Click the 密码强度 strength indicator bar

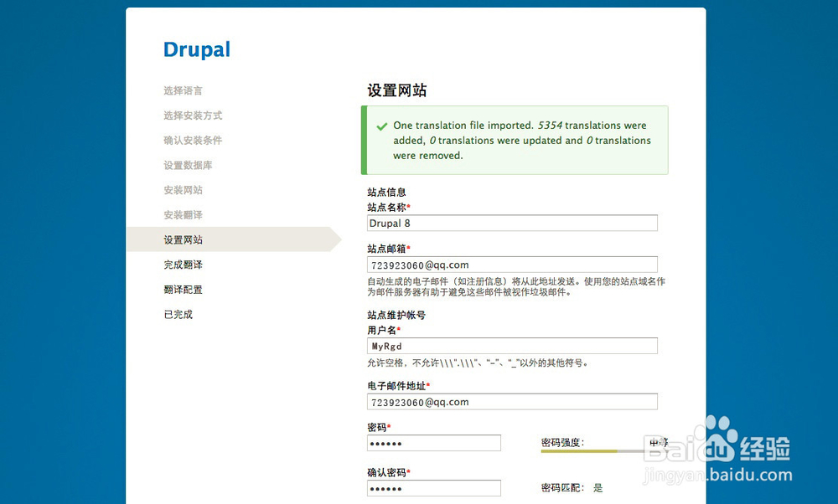(x=604, y=451)
